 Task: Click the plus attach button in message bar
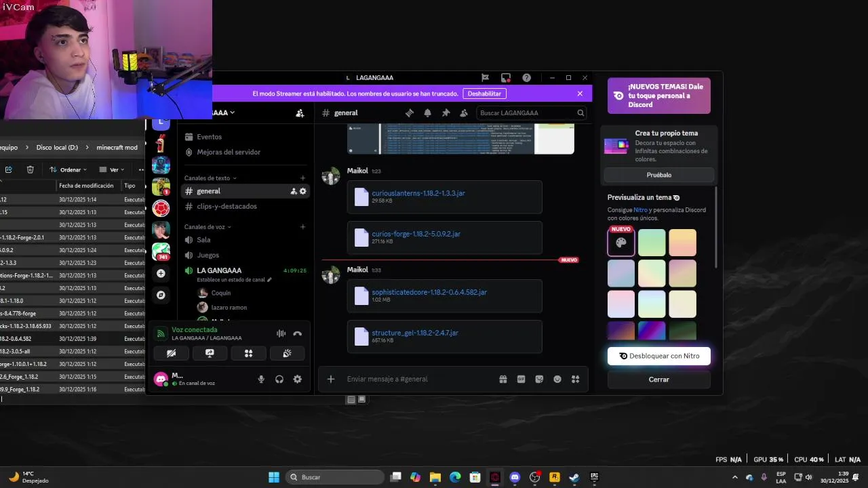[x=331, y=379]
